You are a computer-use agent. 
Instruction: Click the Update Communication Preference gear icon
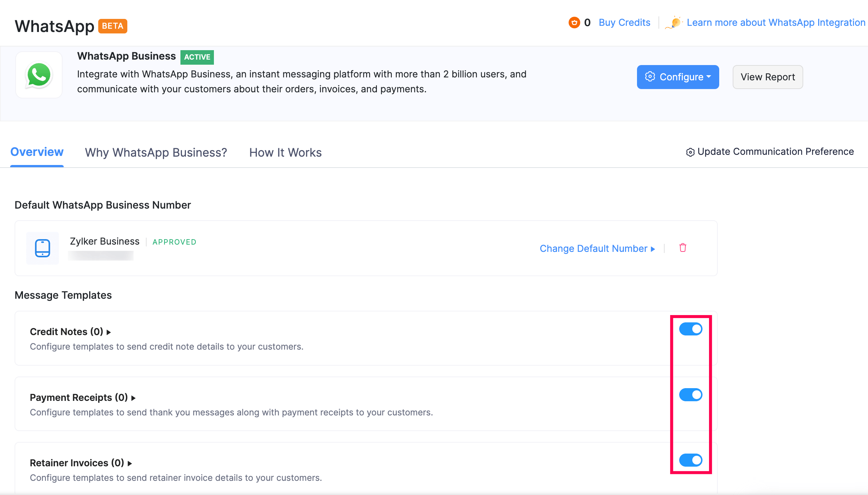(690, 152)
